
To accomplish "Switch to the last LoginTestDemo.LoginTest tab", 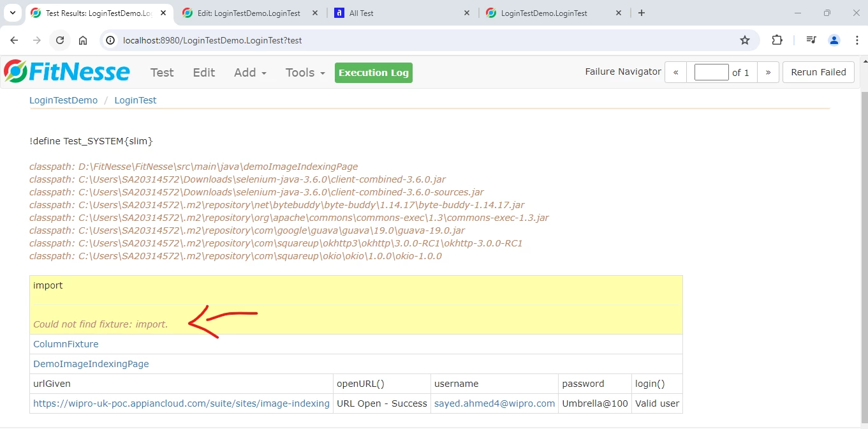I will [552, 13].
